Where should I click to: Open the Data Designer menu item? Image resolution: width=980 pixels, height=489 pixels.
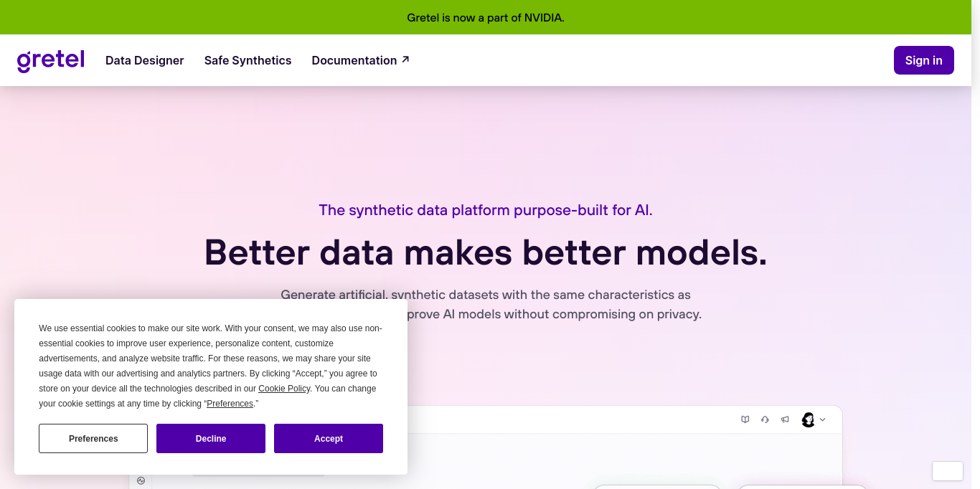tap(144, 60)
